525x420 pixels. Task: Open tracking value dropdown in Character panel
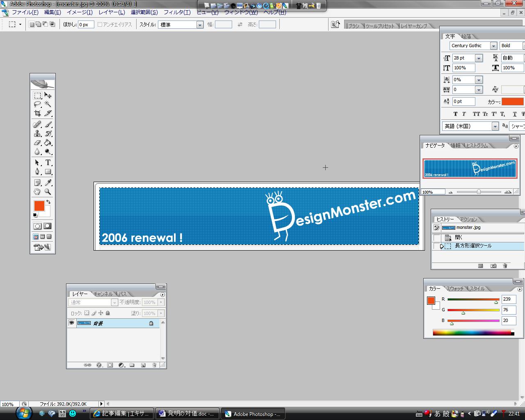479,90
